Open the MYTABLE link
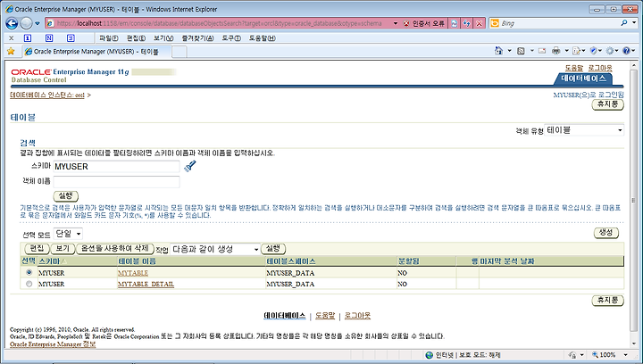This screenshot has height=364, width=643. [x=133, y=273]
